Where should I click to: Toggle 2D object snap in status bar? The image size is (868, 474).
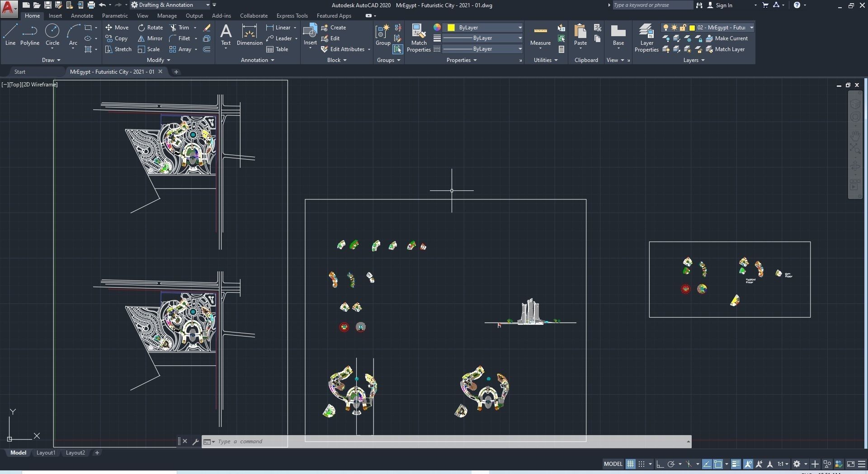point(718,464)
